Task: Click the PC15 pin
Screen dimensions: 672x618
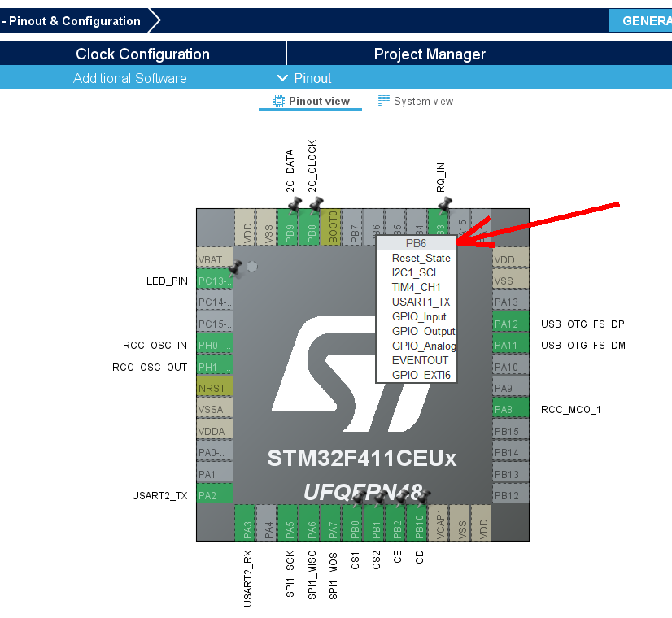Action: [x=215, y=324]
